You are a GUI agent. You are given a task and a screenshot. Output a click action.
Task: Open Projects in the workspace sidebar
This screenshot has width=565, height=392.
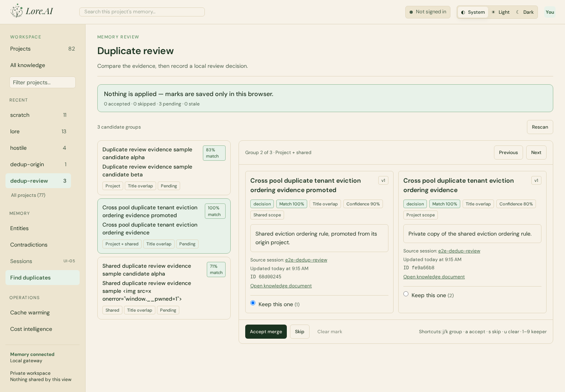coord(42,49)
